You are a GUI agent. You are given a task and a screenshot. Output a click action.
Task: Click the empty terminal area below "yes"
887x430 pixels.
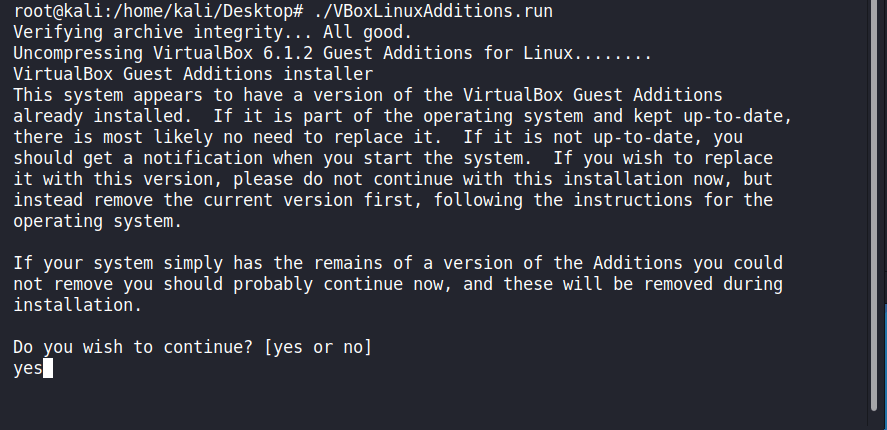[400, 402]
